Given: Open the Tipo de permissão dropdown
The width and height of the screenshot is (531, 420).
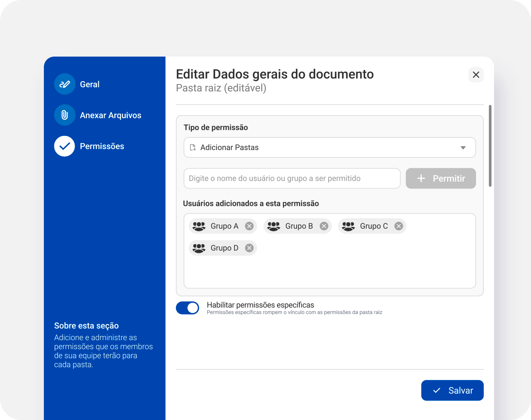Looking at the screenshot, I should [329, 147].
